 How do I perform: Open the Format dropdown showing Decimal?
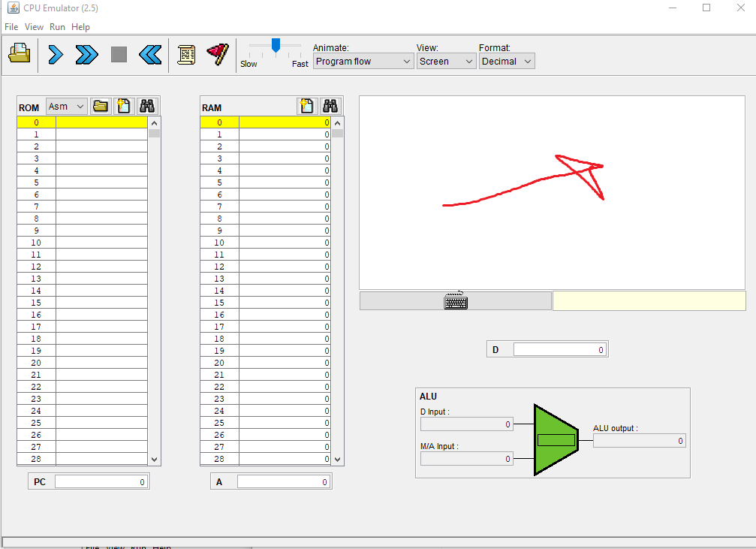(507, 61)
